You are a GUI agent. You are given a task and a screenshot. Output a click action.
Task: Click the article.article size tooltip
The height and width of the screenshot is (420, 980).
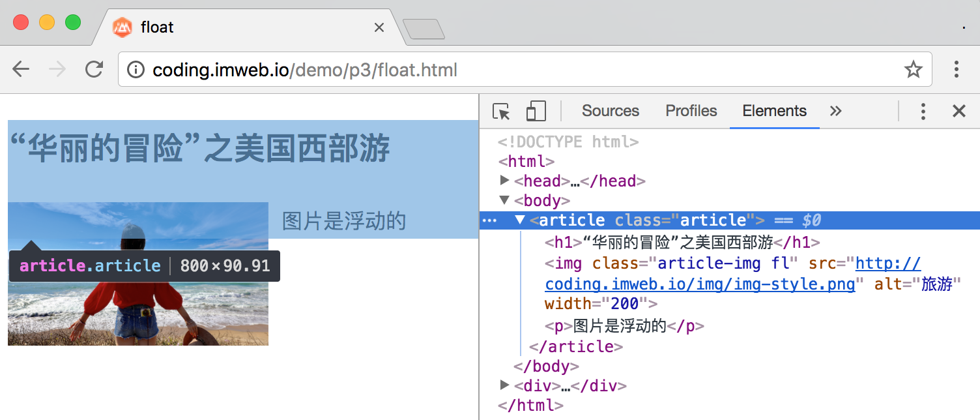(145, 265)
